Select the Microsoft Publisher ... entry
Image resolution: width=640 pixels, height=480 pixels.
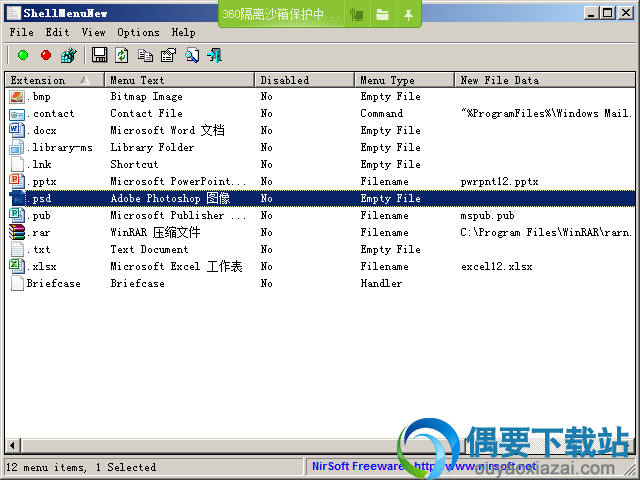178,216
